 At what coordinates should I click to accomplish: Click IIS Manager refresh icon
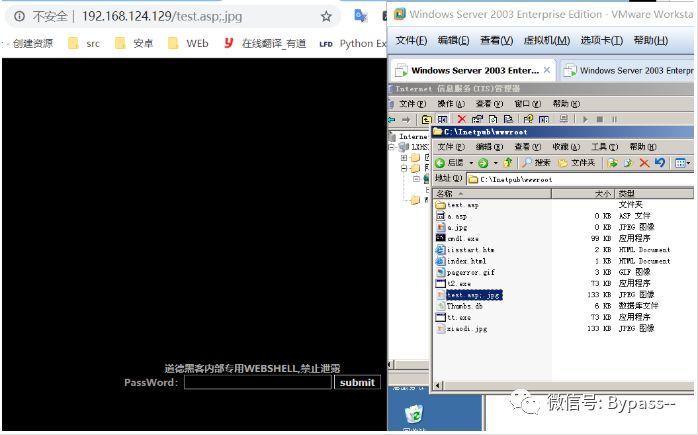[x=493, y=119]
